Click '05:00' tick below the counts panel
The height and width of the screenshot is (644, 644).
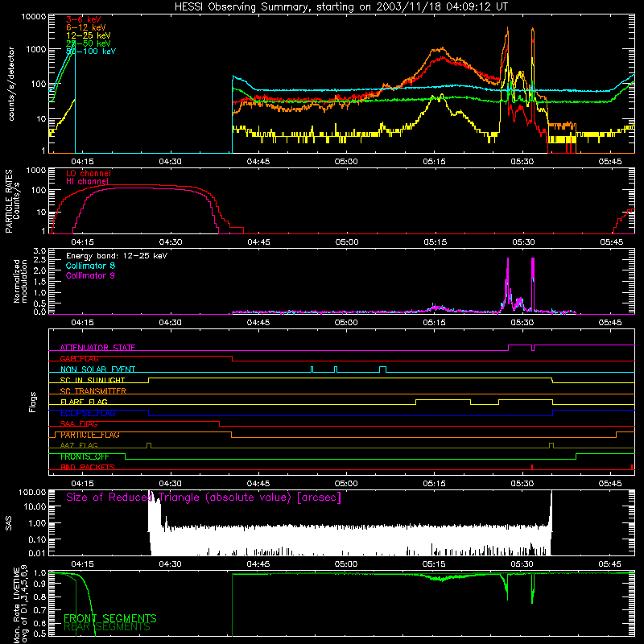tap(346, 162)
